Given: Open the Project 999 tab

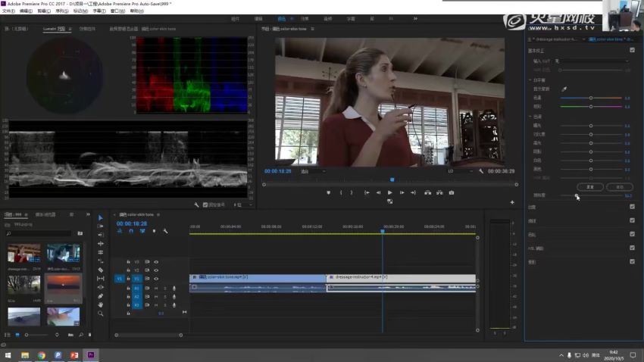Looking at the screenshot, I should 13,214.
